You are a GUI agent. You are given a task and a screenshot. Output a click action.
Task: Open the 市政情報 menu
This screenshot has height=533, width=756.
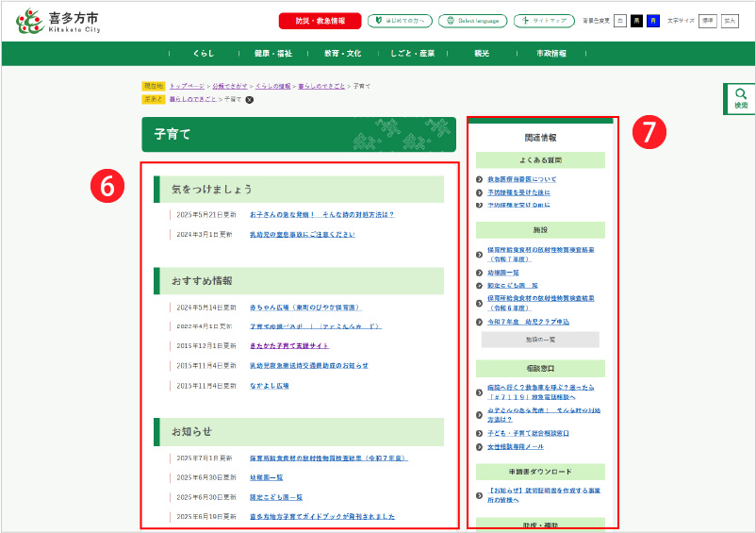point(551,54)
